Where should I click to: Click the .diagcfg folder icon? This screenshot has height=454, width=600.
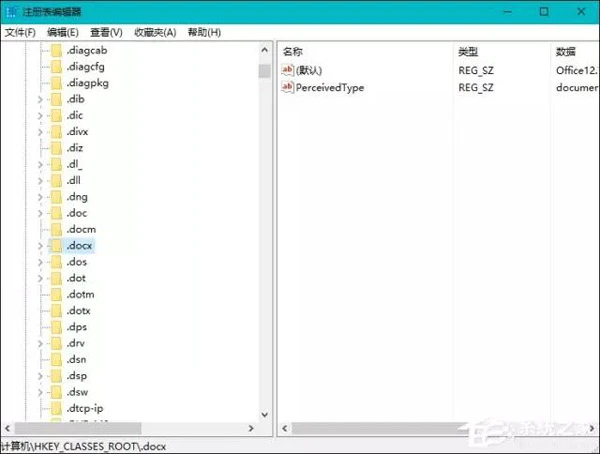(56, 67)
